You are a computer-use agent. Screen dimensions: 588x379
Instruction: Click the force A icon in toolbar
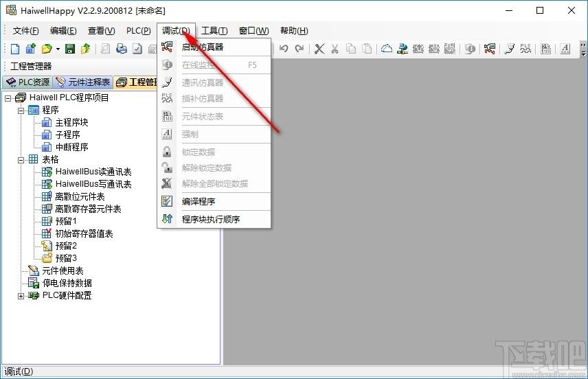pyautogui.click(x=565, y=49)
